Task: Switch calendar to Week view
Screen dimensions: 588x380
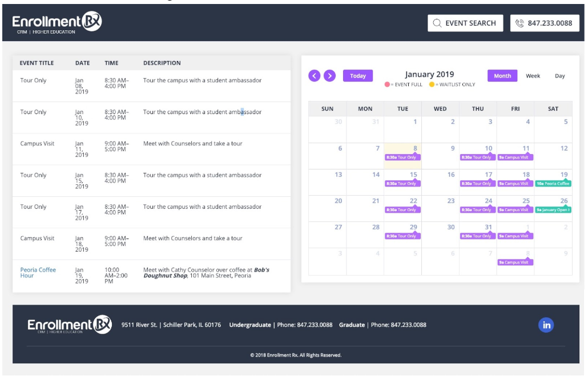Action: coord(533,76)
